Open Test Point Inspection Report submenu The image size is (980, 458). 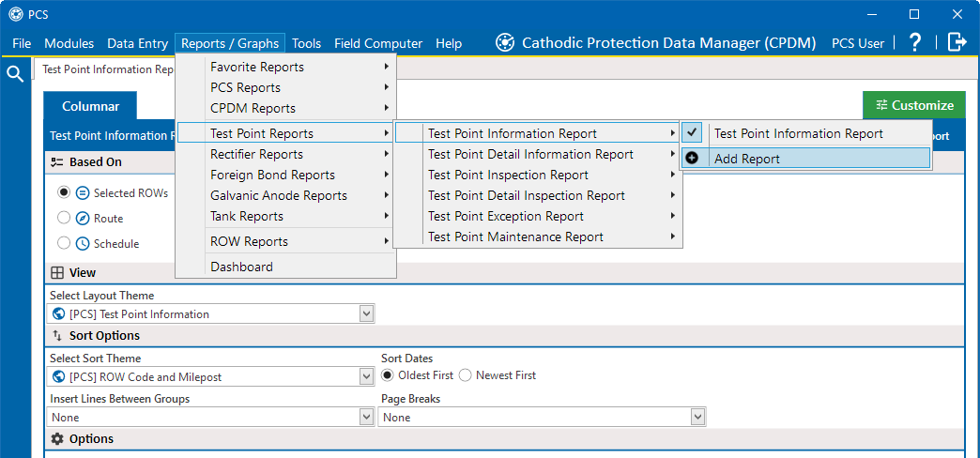(538, 175)
